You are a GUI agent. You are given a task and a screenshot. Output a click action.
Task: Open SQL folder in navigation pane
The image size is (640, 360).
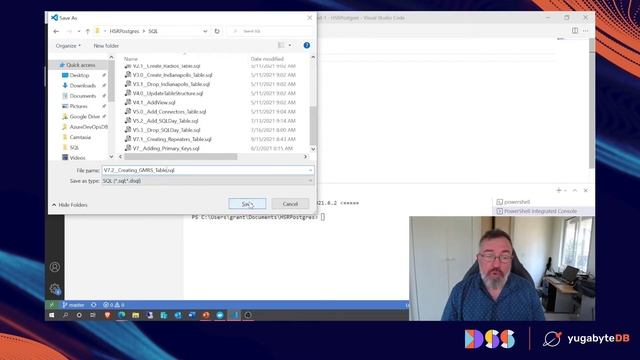click(x=74, y=147)
